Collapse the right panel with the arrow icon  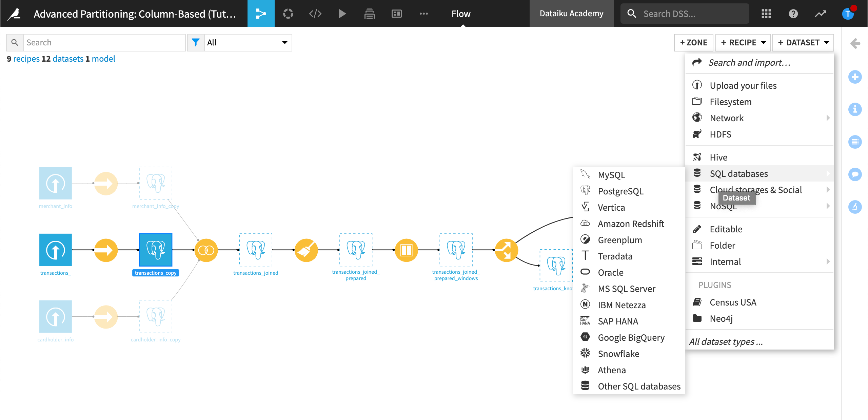coord(855,43)
